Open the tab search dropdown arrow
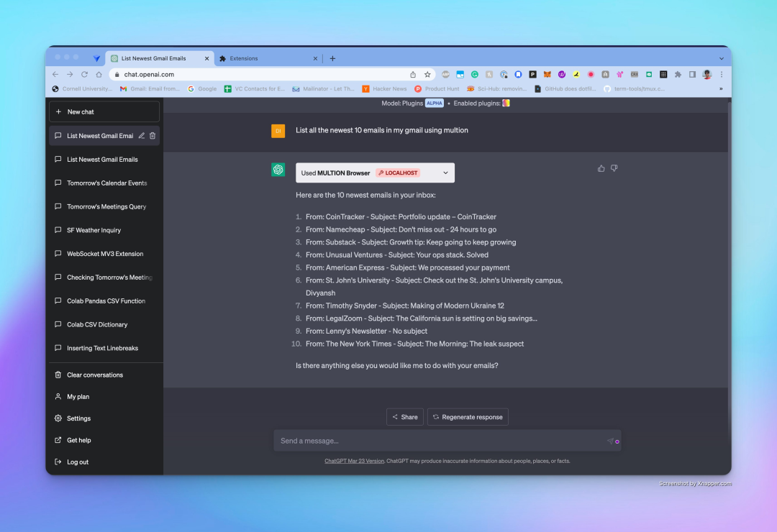 (x=722, y=58)
